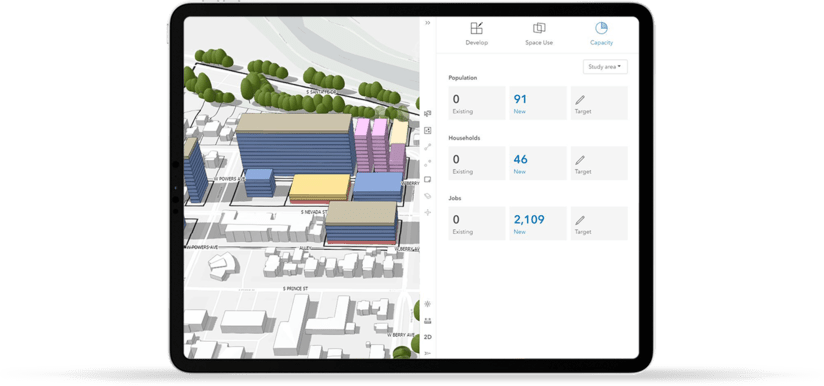
Task: Select the eraser tool icon
Action: coord(427,196)
